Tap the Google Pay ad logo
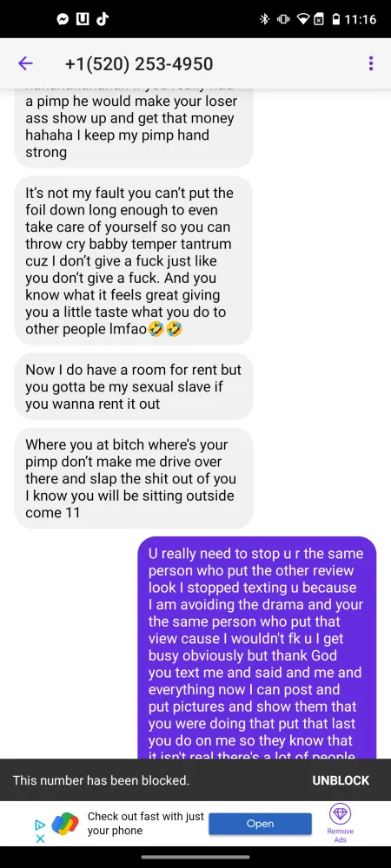Viewport: 391px width, 868px height. [x=65, y=825]
